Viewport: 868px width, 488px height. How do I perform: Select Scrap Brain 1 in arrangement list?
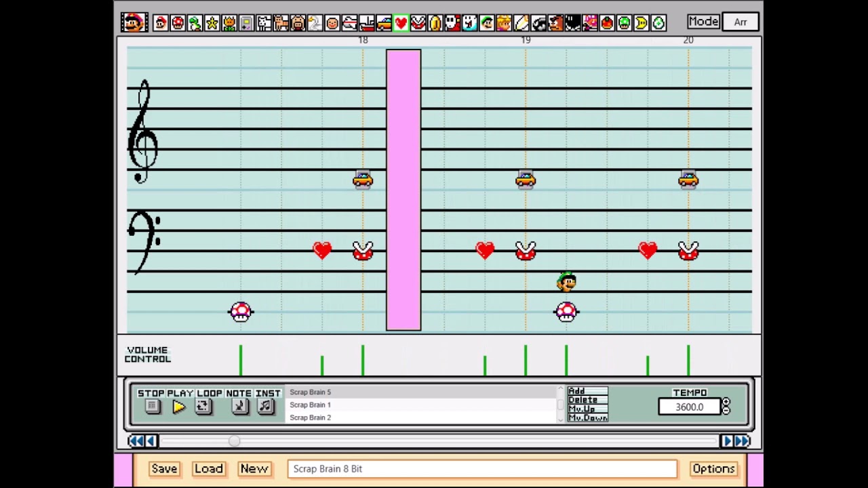click(422, 405)
